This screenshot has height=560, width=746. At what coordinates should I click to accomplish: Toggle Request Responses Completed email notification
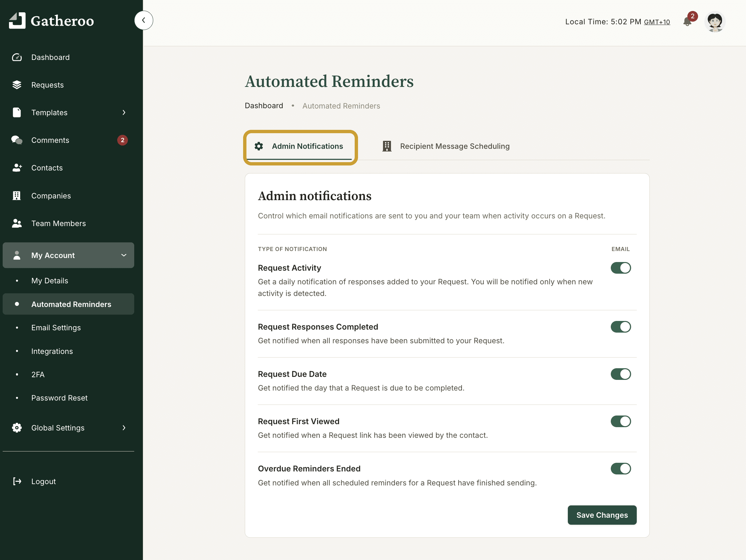click(620, 327)
